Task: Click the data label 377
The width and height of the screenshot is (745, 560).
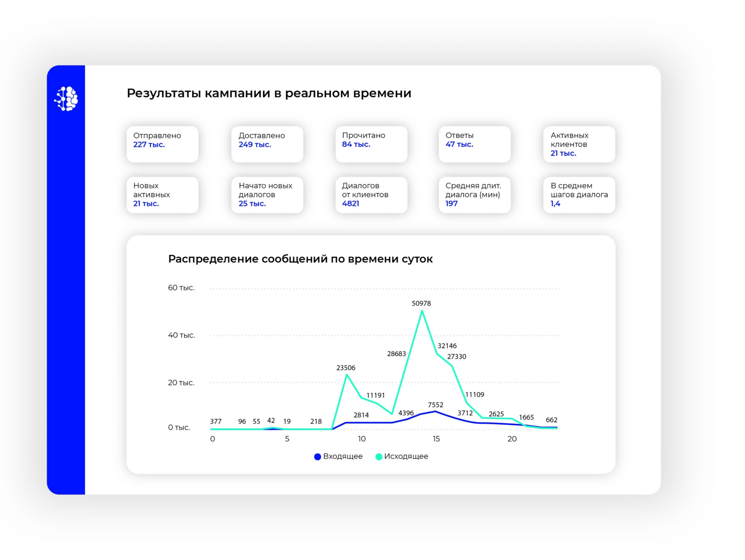Action: click(216, 421)
